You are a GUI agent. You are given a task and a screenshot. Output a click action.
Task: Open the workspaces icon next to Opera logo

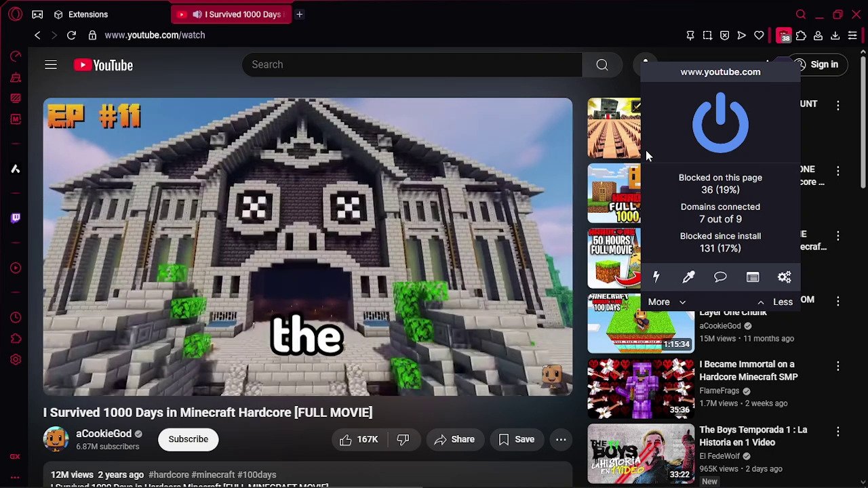click(37, 14)
